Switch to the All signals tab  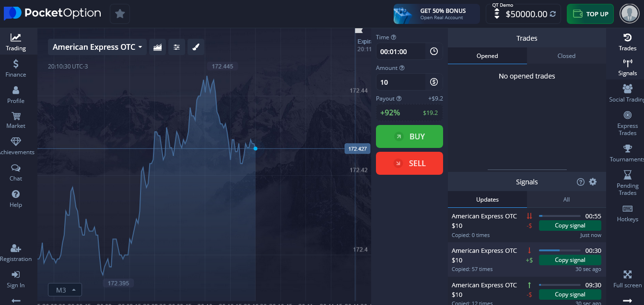tap(566, 199)
